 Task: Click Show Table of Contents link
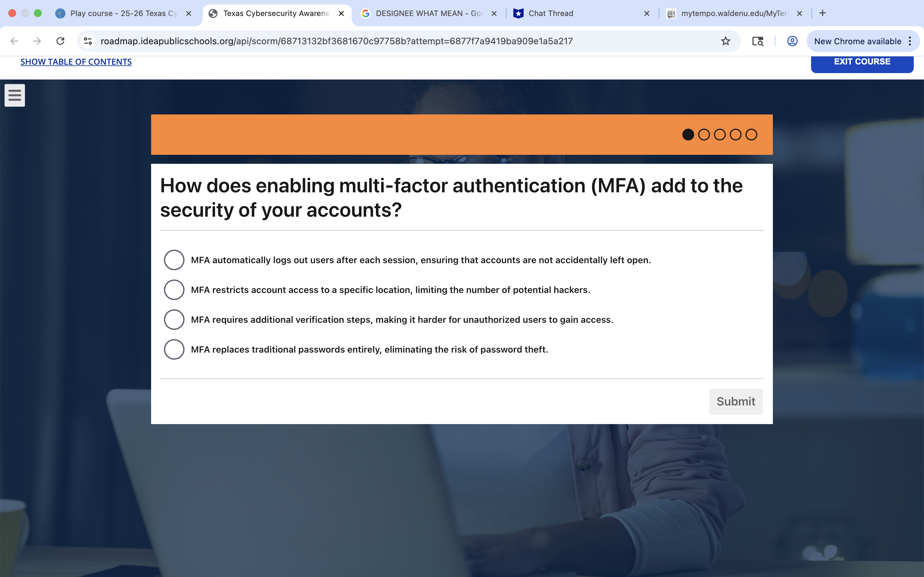76,62
